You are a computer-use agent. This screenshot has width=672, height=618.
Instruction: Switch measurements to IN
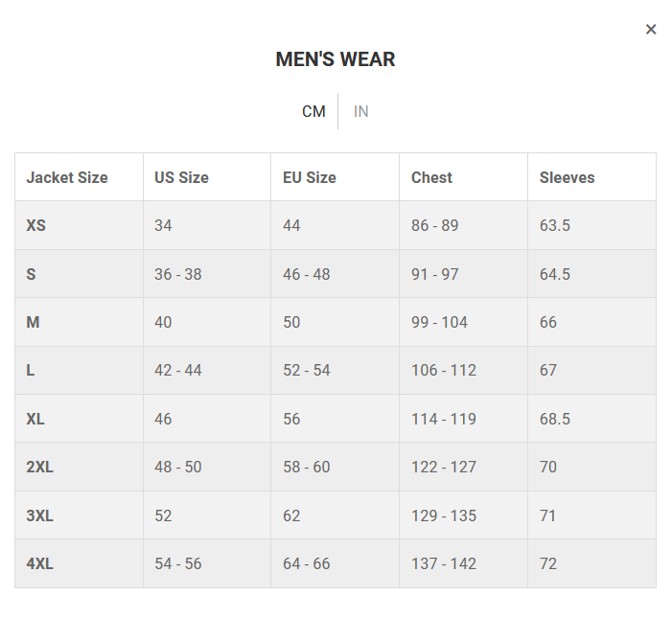point(361,111)
